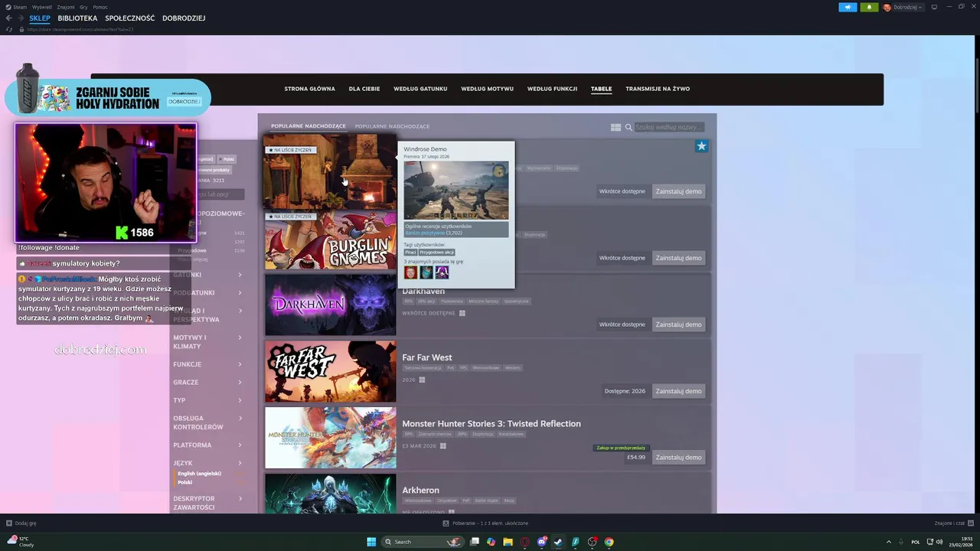Expand the Motywy i klimaty filter

(x=207, y=341)
